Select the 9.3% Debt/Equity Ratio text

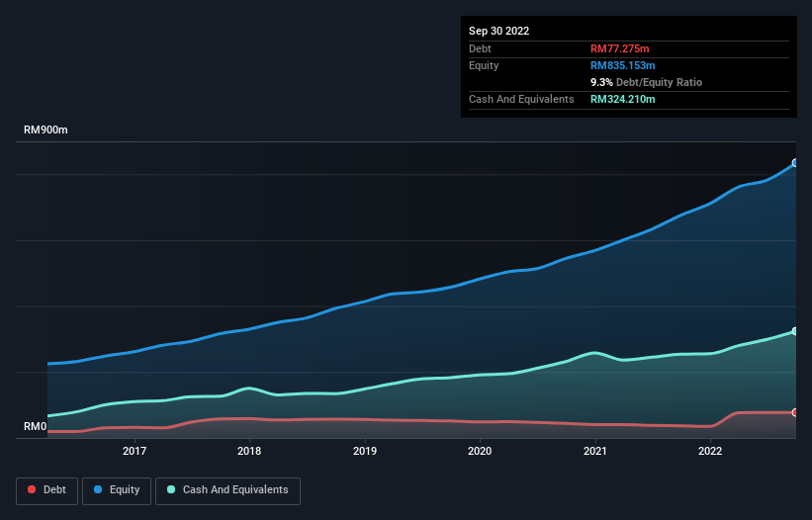pos(646,82)
